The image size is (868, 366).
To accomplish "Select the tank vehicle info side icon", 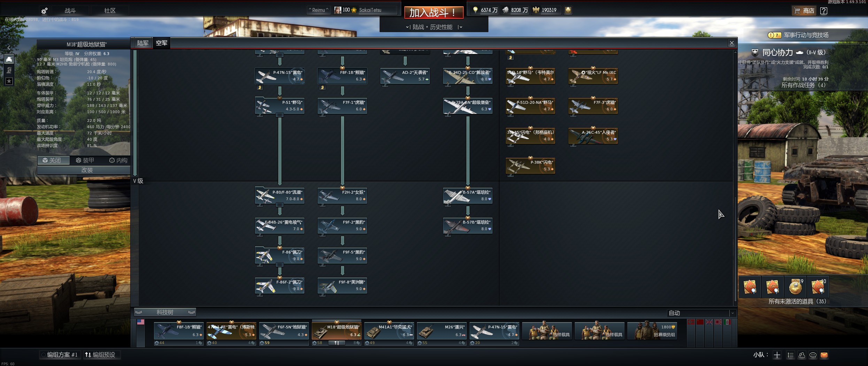I will coord(9,59).
